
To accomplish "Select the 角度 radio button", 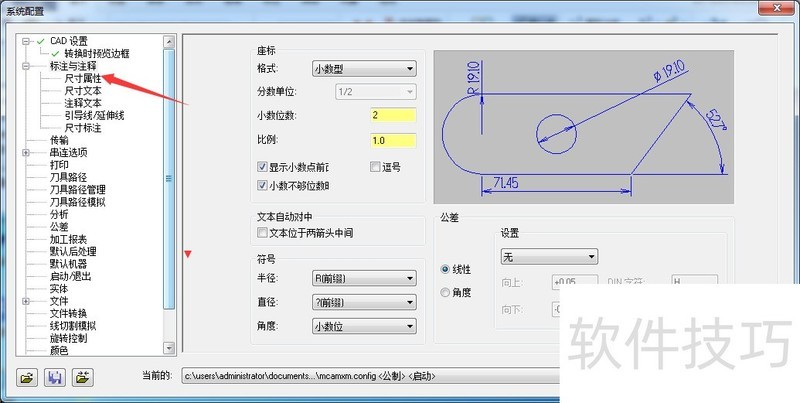I will [x=445, y=293].
